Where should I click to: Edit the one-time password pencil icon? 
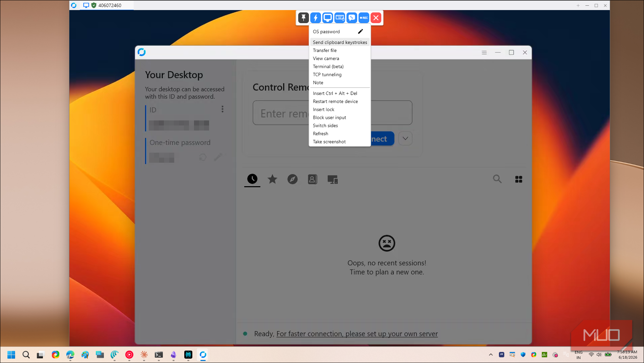pyautogui.click(x=218, y=157)
